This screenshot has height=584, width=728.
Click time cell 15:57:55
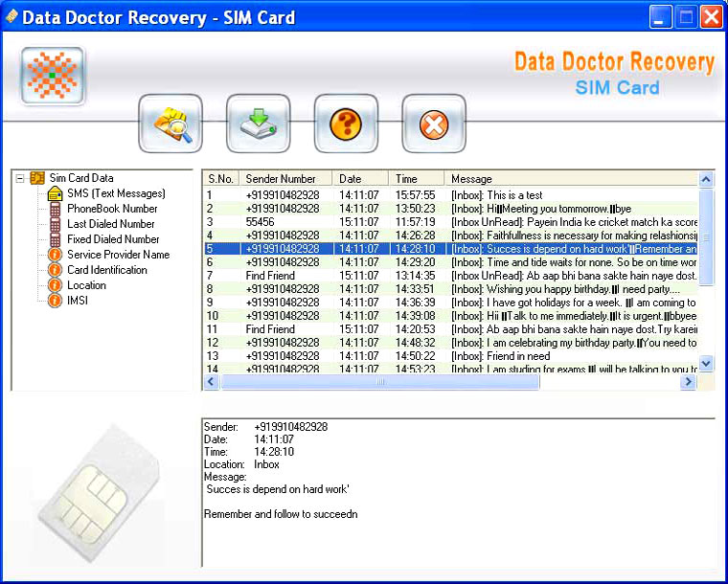pyautogui.click(x=416, y=195)
